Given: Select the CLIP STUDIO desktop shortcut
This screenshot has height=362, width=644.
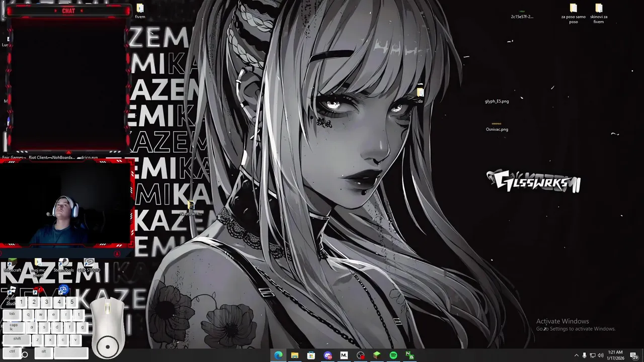Looking at the screenshot, I should (89, 265).
